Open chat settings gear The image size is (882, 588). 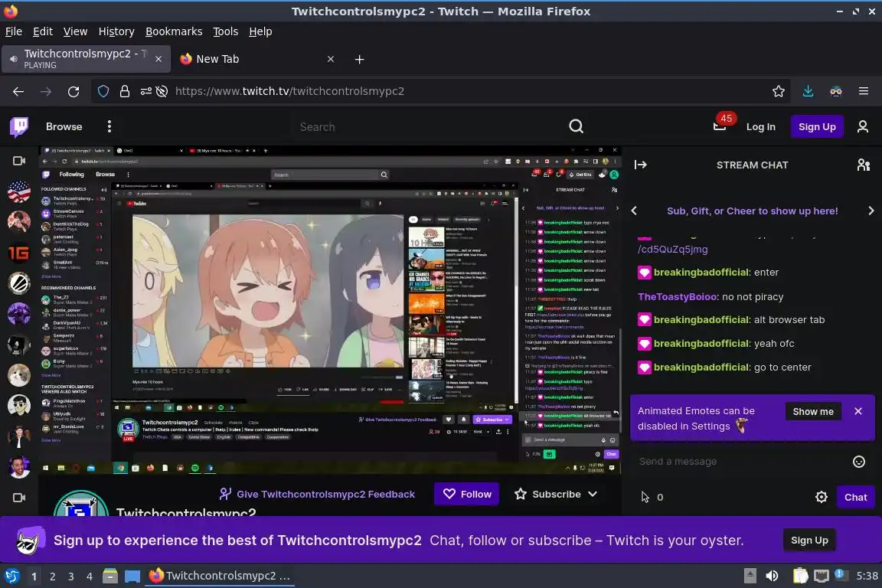[822, 497]
